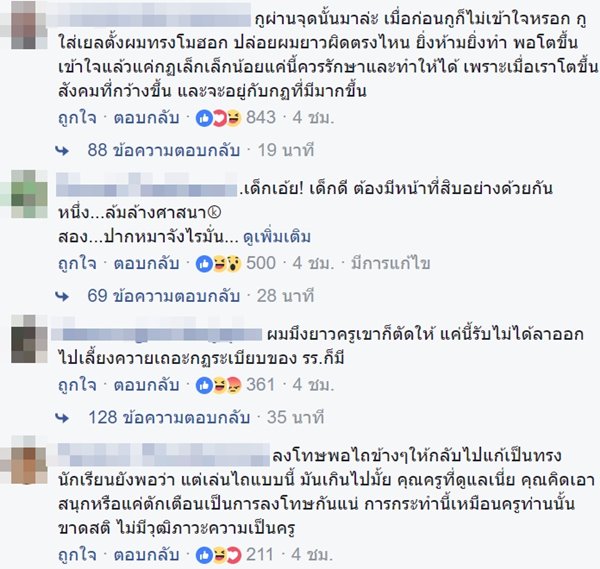Reply to the 843-reaction comment with ตอบกลับ
The height and width of the screenshot is (569, 600).
[x=146, y=118]
